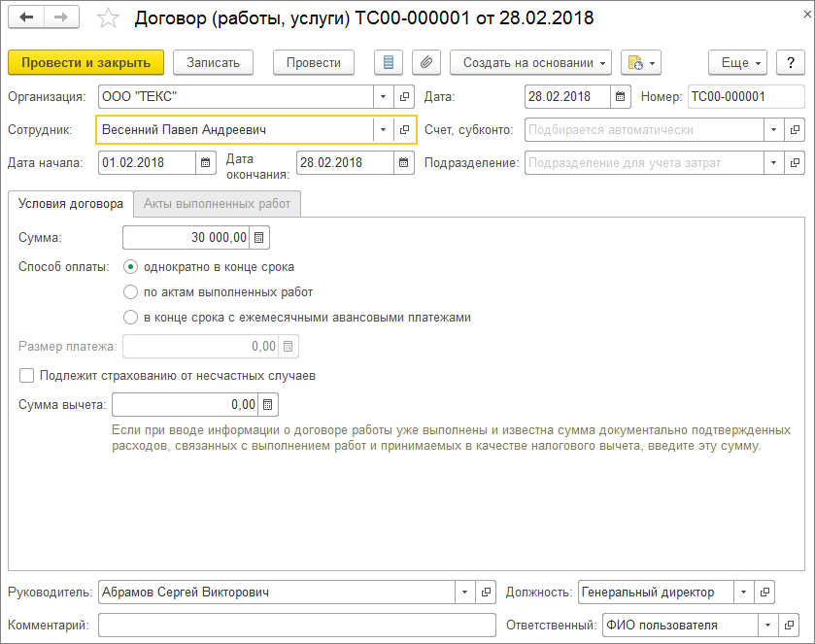Screen dimensions: 815x644
Task: Open the document movements report icon
Action: click(390, 62)
